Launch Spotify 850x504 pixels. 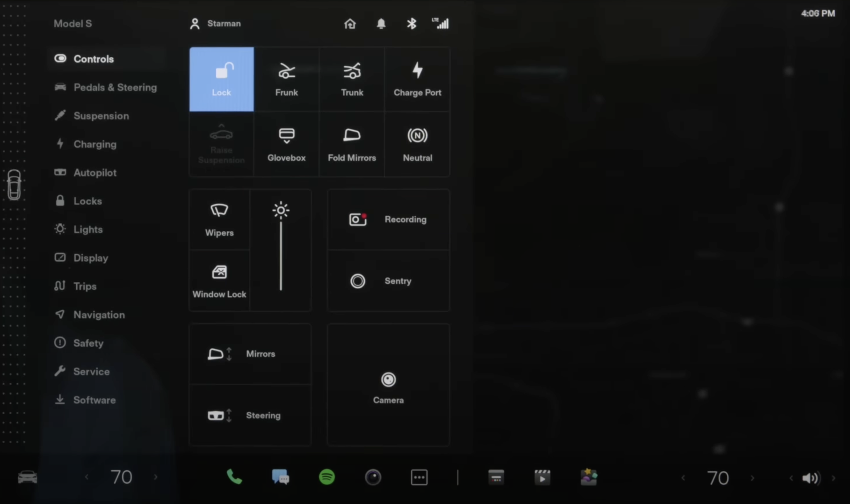[327, 477]
